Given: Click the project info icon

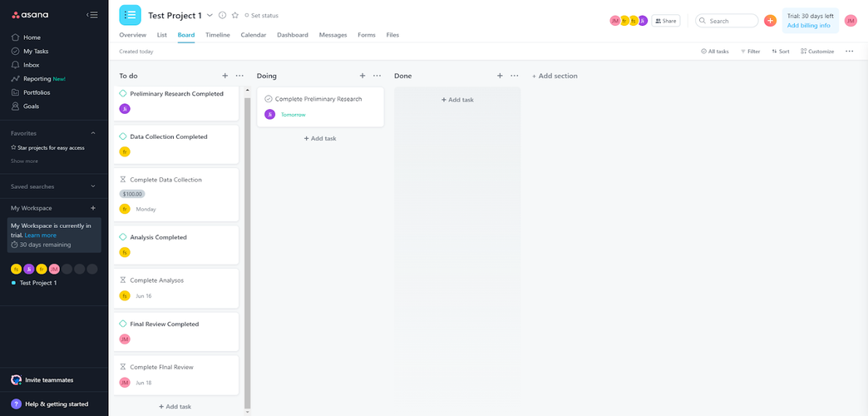Looking at the screenshot, I should [x=223, y=16].
